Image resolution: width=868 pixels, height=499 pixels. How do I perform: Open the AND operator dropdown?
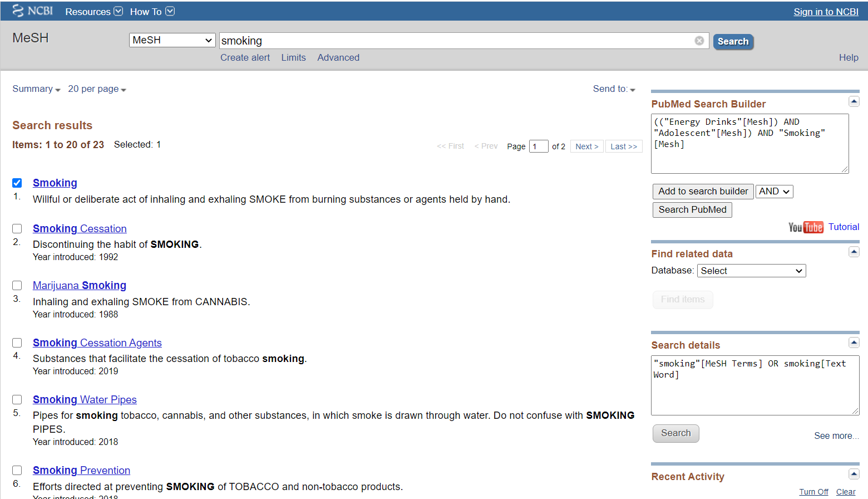pos(774,192)
